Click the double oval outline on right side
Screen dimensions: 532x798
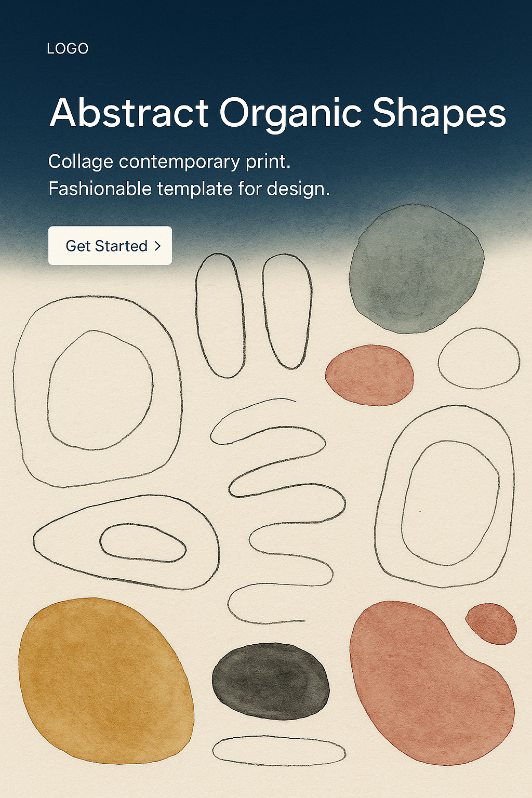pos(445,497)
